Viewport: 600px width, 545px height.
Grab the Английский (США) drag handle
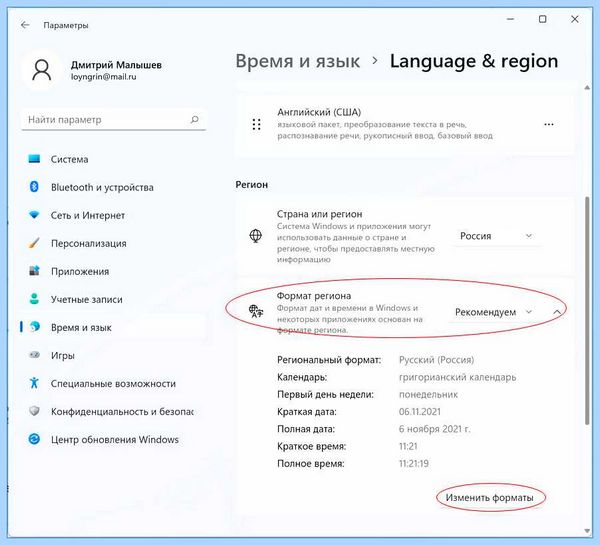[x=256, y=124]
